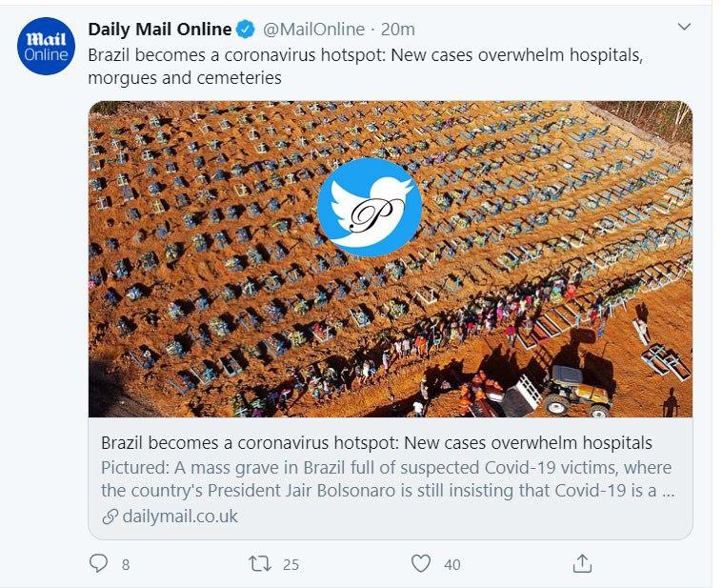Click the retweet count of 25
722x588 pixels.
291,565
